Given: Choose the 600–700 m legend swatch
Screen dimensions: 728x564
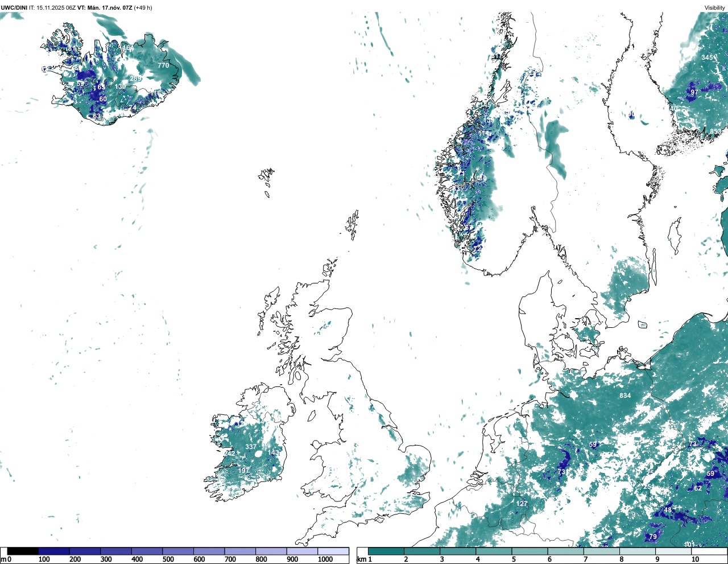Looking at the screenshot, I should click(209, 551).
